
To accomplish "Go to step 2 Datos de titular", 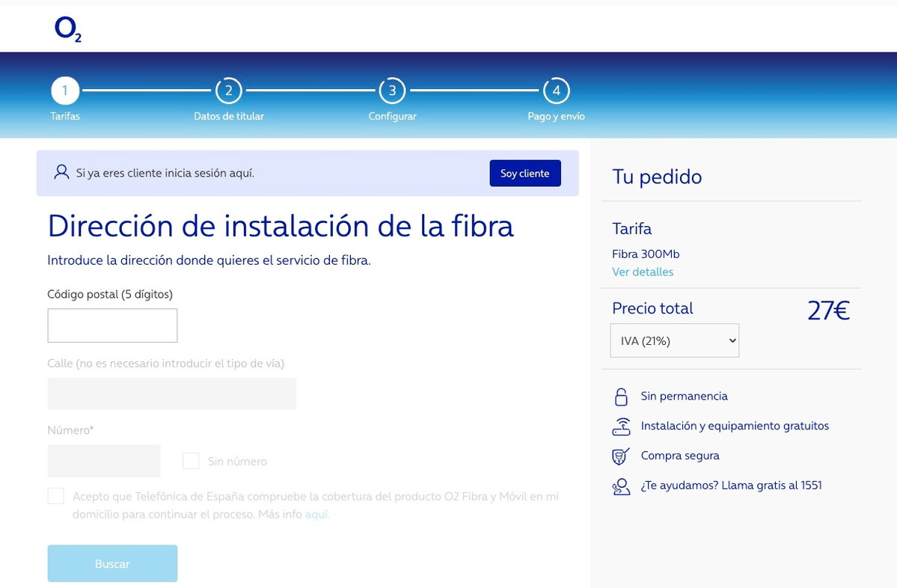I will (x=229, y=91).
